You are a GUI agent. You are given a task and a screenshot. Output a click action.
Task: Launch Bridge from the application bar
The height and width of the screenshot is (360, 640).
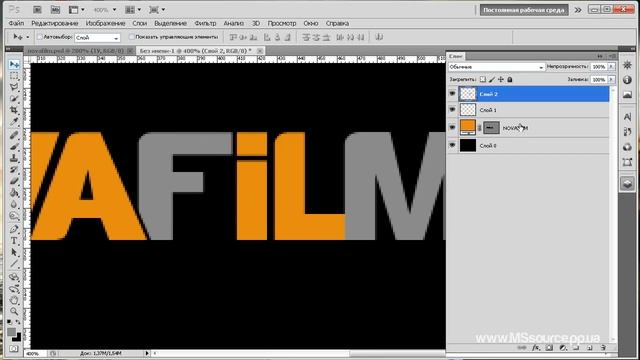tap(37, 9)
